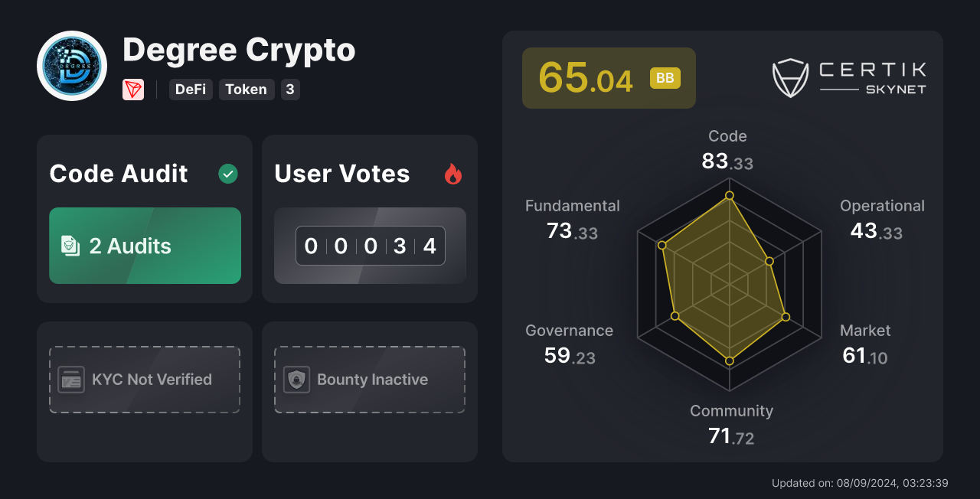
Task: Click the Updated on timestamp
Action: pyautogui.click(x=852, y=483)
